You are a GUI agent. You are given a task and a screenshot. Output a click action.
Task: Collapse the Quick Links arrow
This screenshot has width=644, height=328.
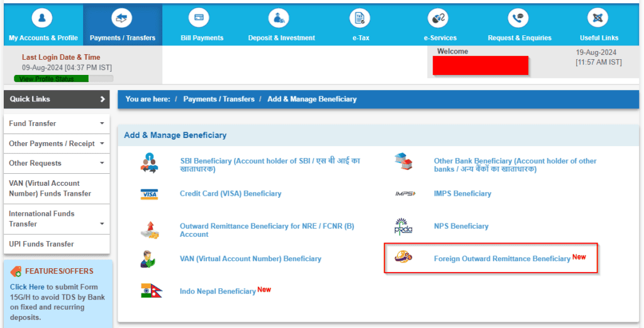[x=103, y=99]
